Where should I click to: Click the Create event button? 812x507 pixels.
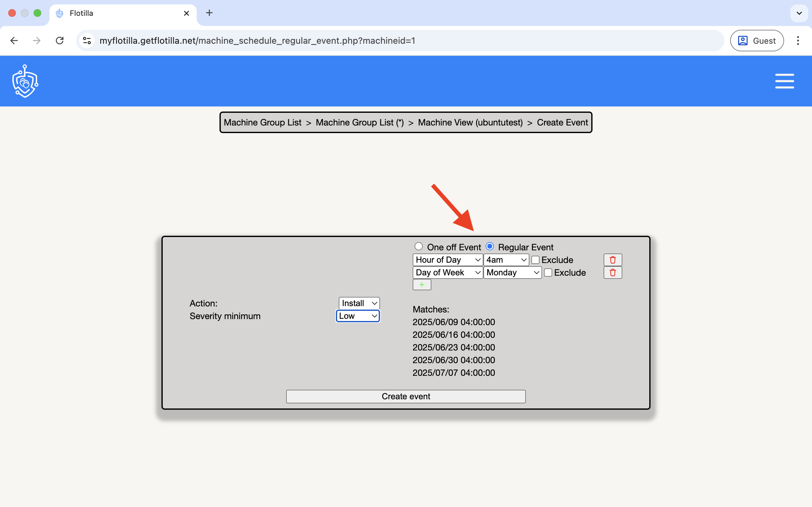click(405, 396)
